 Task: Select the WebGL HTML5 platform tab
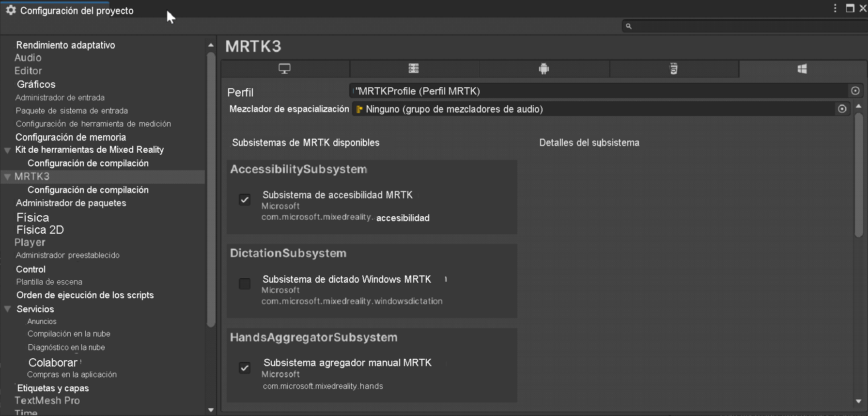[x=674, y=69]
